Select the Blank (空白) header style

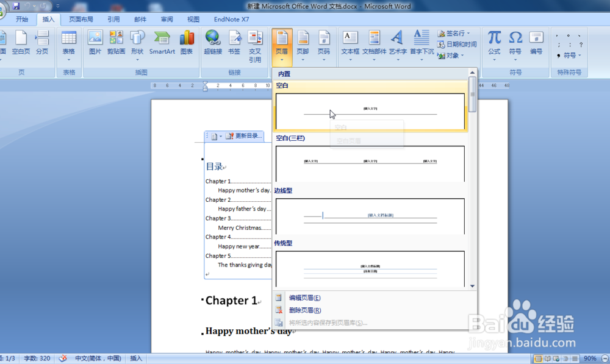[x=370, y=106]
